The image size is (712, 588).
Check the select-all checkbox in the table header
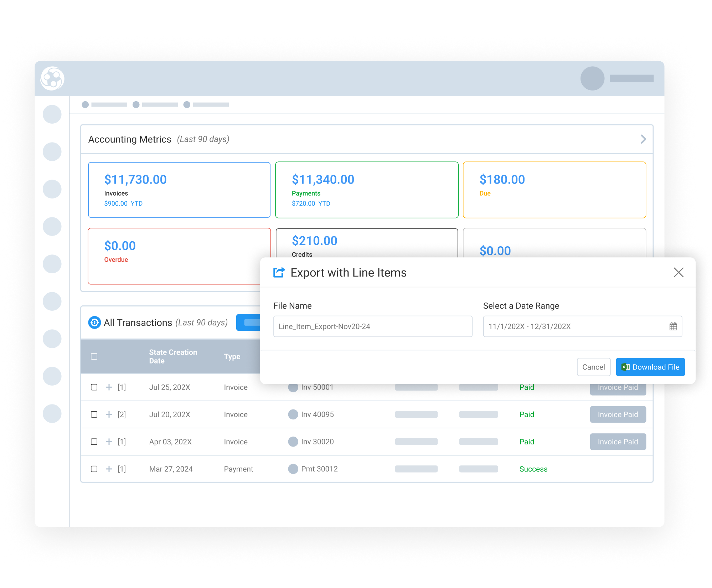click(x=94, y=356)
